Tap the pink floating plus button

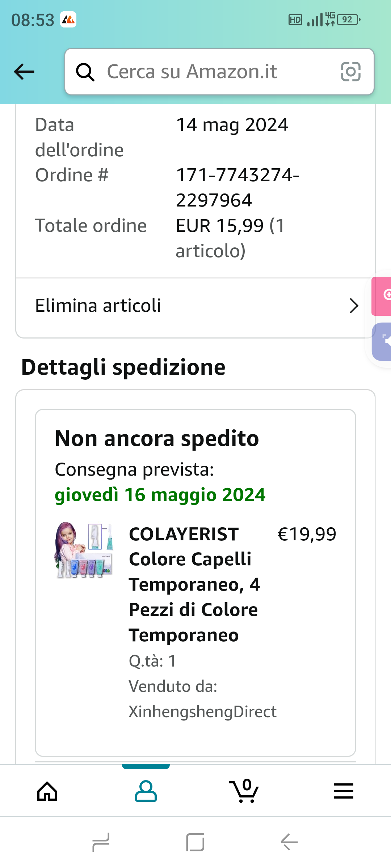[x=383, y=295]
